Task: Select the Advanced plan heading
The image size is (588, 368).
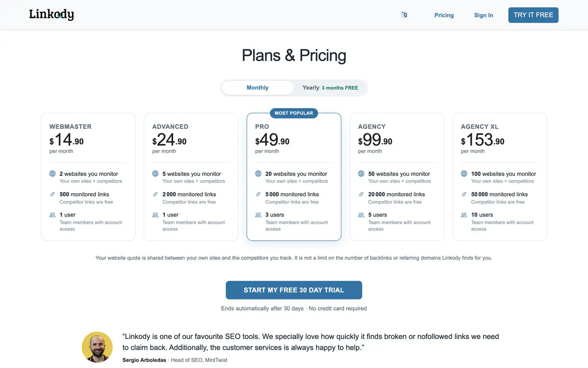Action: pyautogui.click(x=170, y=126)
